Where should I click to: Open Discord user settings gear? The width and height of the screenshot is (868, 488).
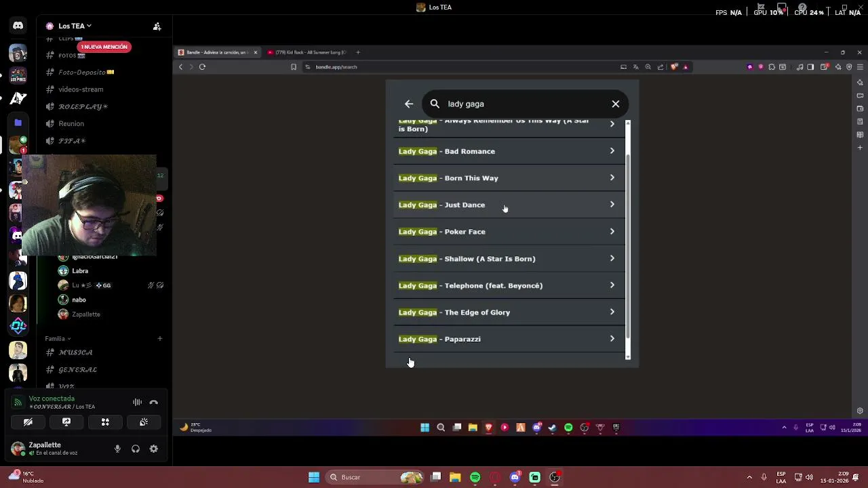point(154,449)
